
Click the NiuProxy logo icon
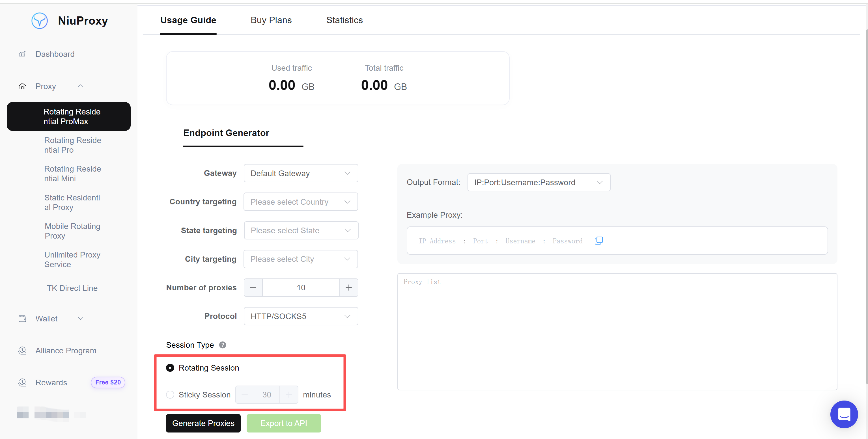click(39, 21)
